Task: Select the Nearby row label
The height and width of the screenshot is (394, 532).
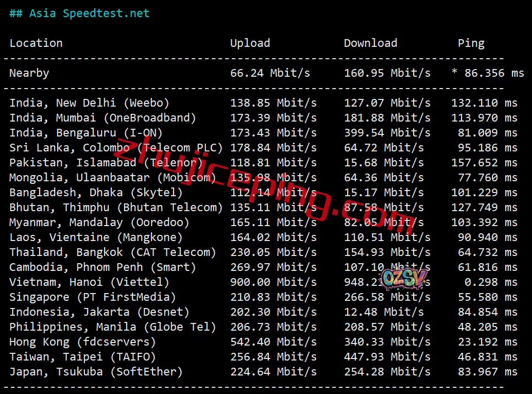Action: 29,73
